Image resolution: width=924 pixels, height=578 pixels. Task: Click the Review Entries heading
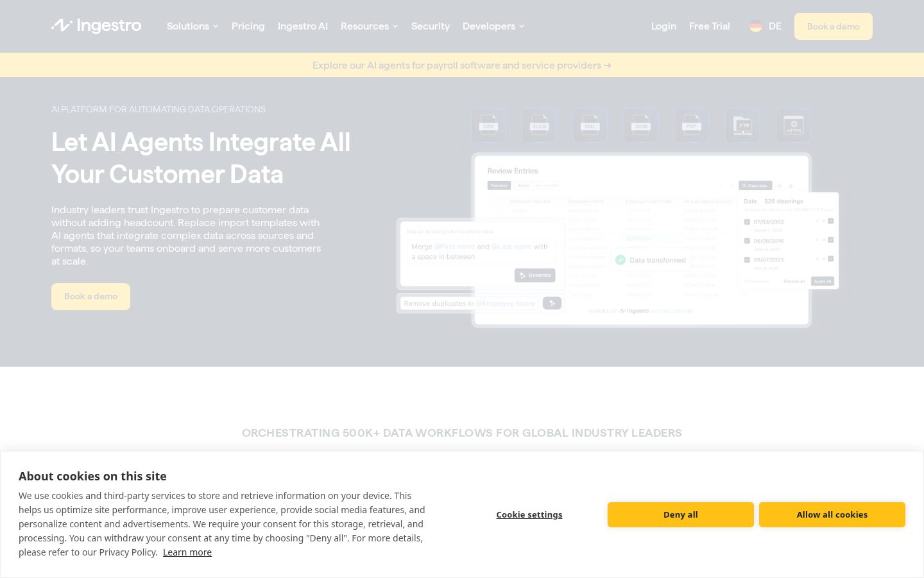pyautogui.click(x=513, y=171)
